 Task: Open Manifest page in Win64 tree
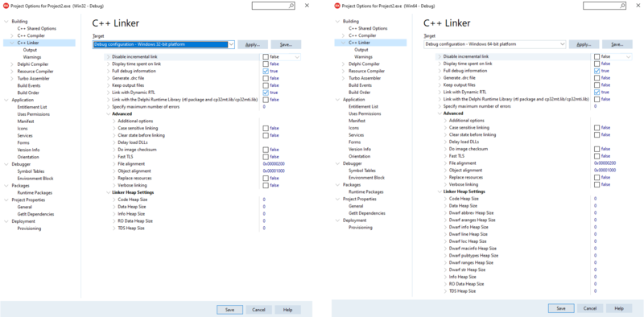(357, 121)
